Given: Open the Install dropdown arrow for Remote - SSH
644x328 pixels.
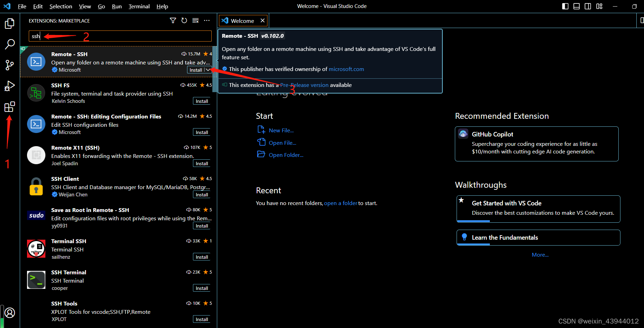Looking at the screenshot, I should pyautogui.click(x=208, y=70).
